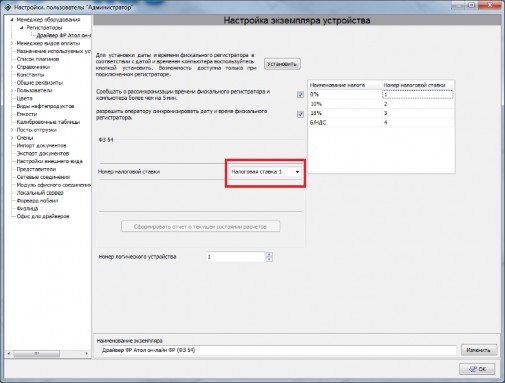Select the 18% tax name cell

(x=345, y=113)
